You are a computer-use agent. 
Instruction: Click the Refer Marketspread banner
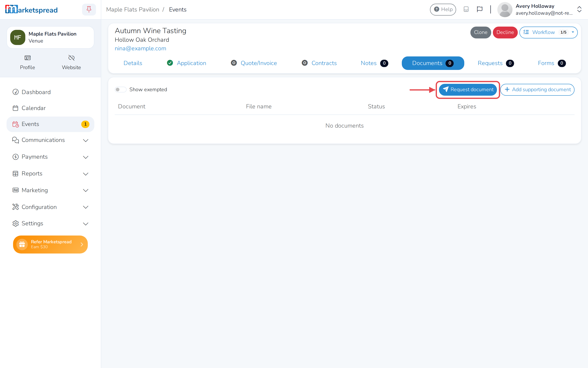[50, 244]
